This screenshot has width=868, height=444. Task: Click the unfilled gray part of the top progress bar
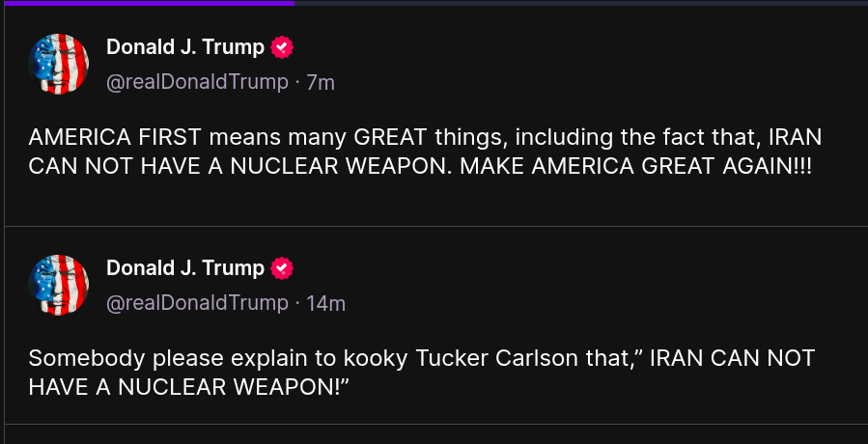tap(579, 3)
